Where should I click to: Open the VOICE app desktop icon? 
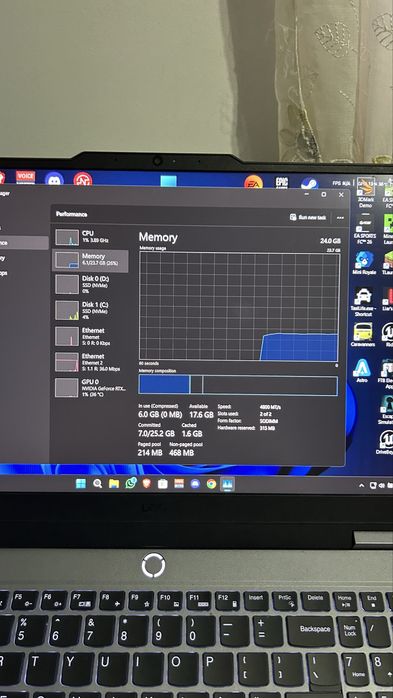(x=25, y=177)
